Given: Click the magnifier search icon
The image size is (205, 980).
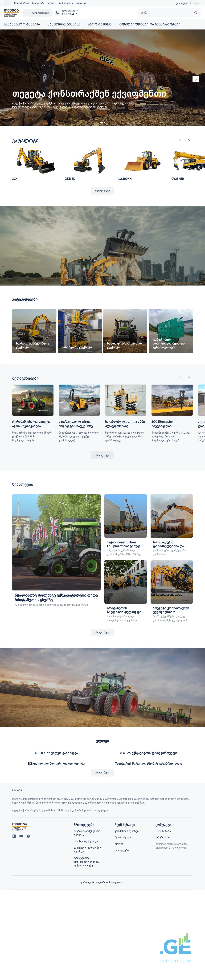Looking at the screenshot, I should click(196, 13).
